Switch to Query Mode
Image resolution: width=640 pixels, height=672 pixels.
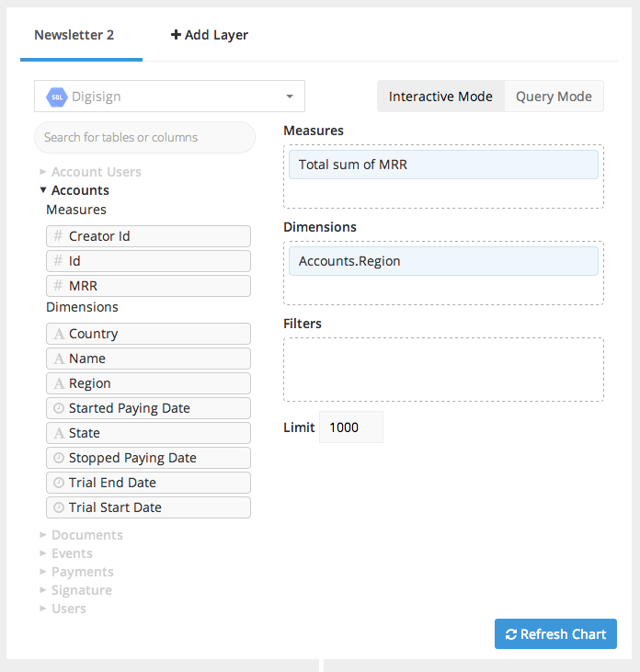pos(554,97)
